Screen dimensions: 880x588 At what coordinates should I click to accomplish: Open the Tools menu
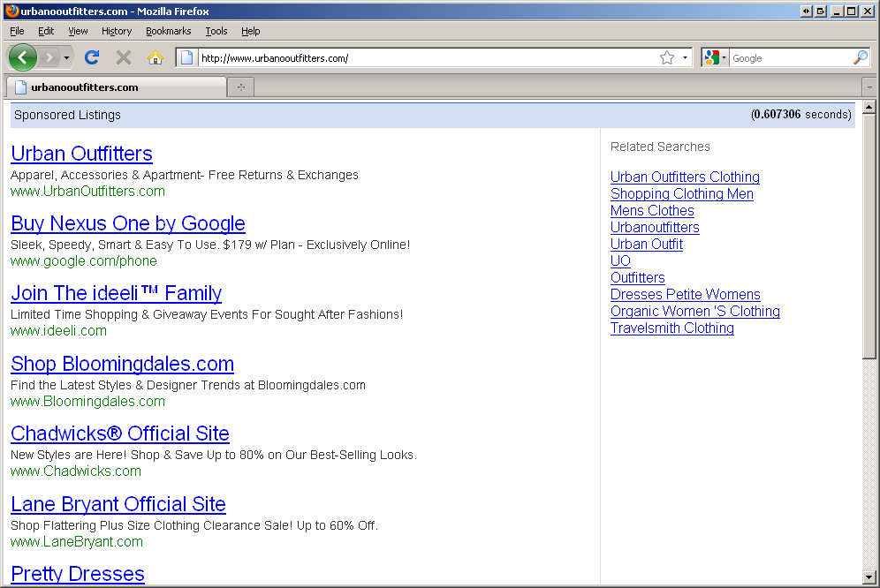point(216,31)
